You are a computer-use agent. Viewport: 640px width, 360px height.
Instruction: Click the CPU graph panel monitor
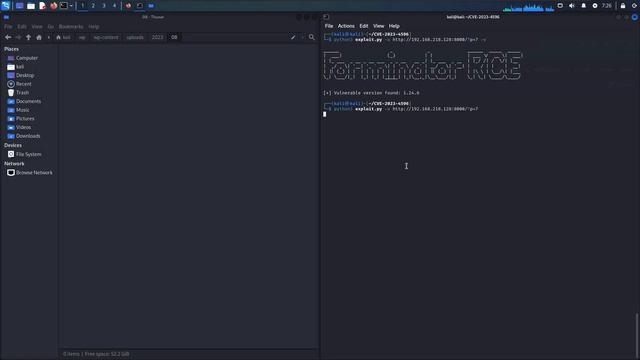[529, 7]
